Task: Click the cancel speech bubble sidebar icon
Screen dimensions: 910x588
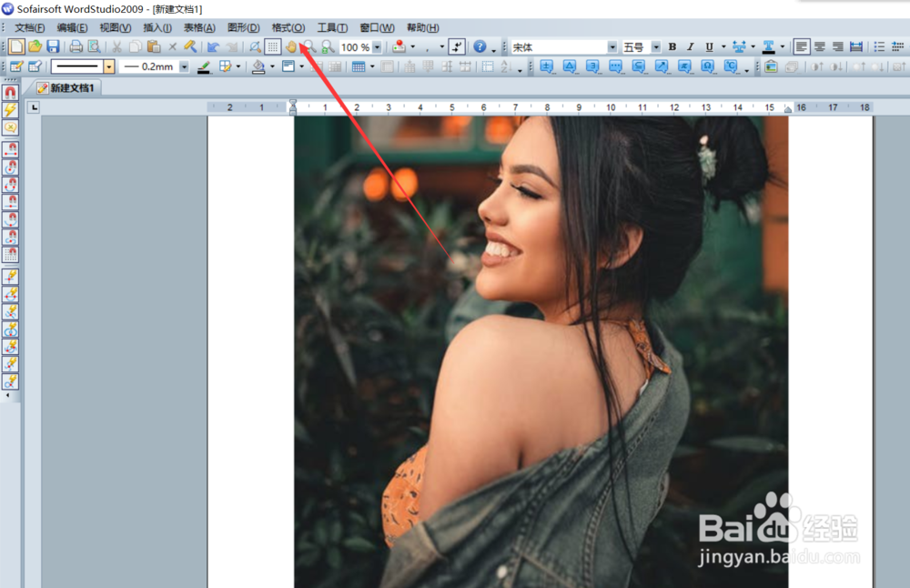Action: [10, 127]
